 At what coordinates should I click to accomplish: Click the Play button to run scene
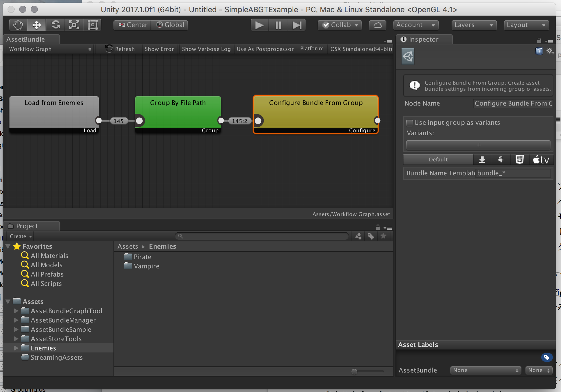pyautogui.click(x=260, y=25)
